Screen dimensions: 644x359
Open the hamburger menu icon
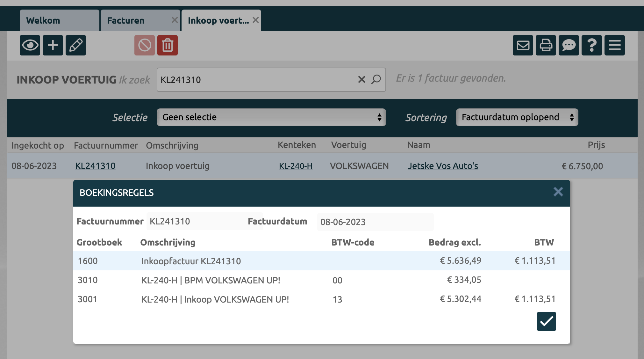[615, 45]
